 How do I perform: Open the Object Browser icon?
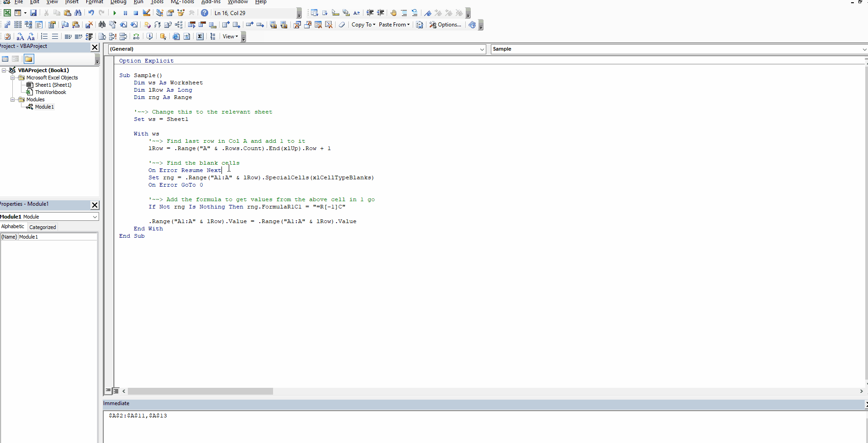tap(181, 13)
